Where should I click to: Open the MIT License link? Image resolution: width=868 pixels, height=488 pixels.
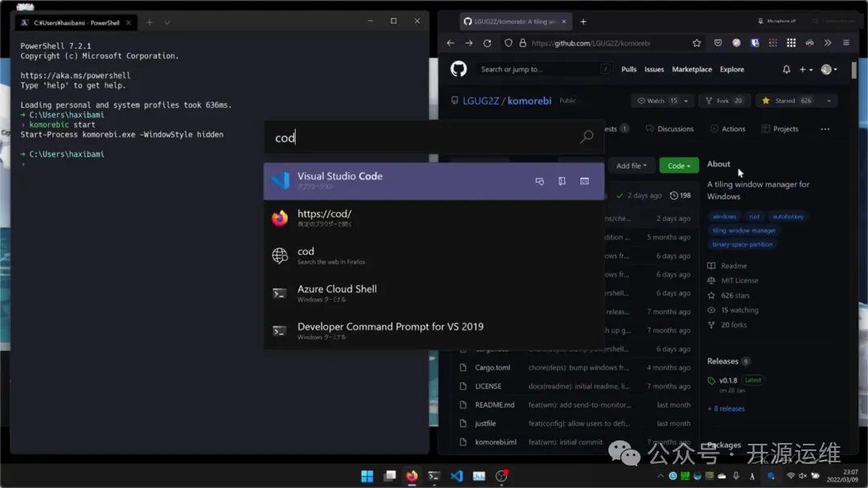739,281
